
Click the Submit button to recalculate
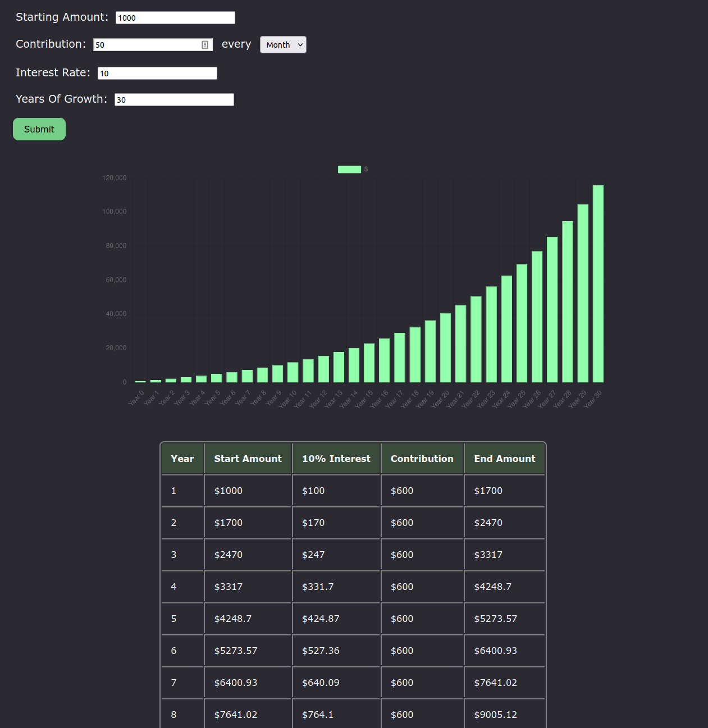(39, 129)
